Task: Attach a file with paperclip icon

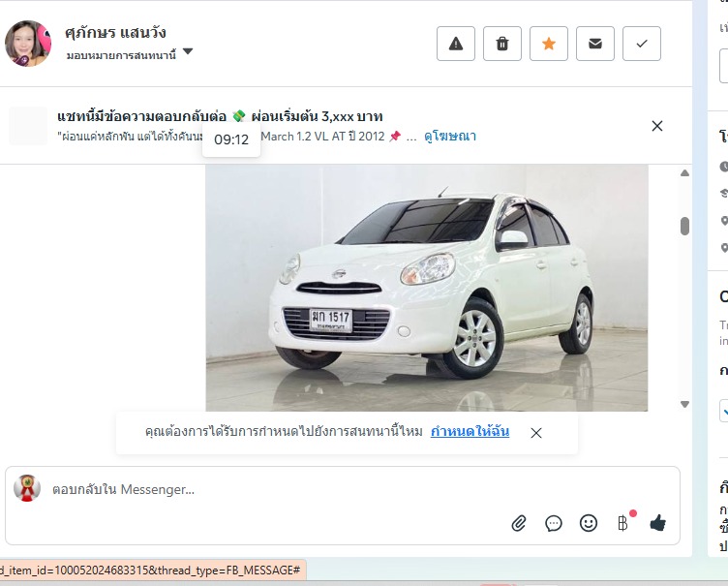Action: point(519,523)
